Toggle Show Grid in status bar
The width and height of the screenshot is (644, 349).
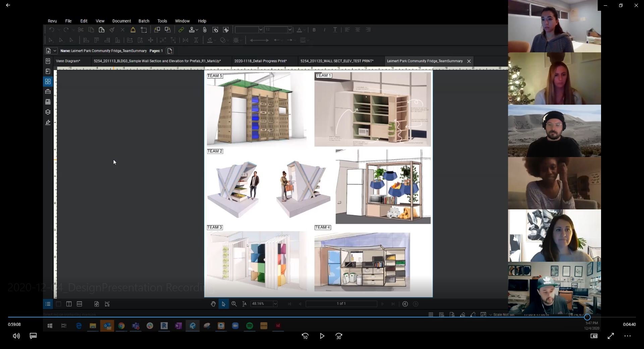[x=431, y=314]
